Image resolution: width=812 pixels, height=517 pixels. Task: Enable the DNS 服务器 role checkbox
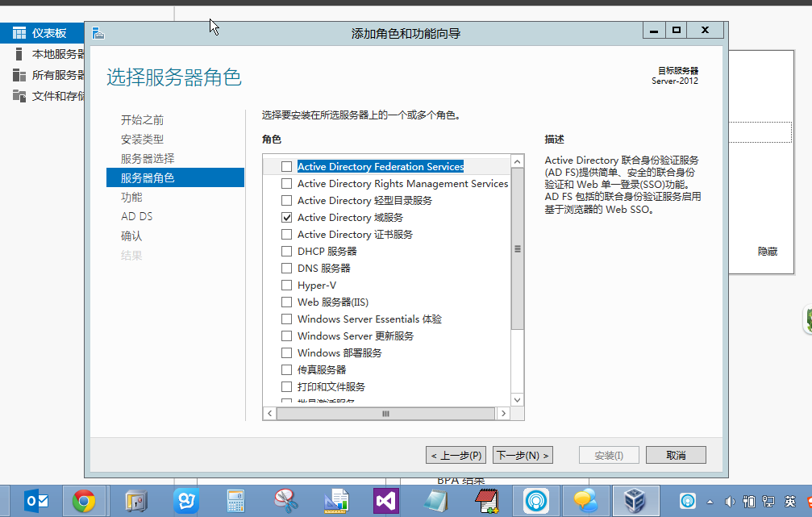coord(286,269)
